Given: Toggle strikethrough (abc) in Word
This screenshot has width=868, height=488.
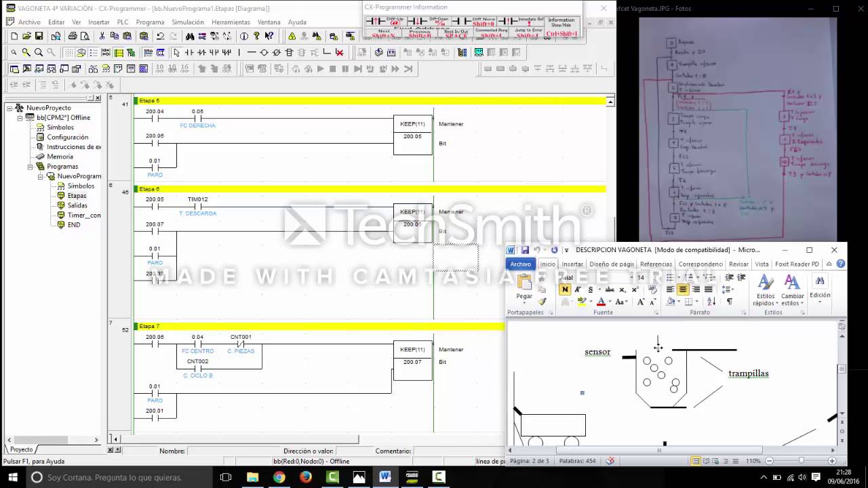Looking at the screenshot, I should [609, 289].
